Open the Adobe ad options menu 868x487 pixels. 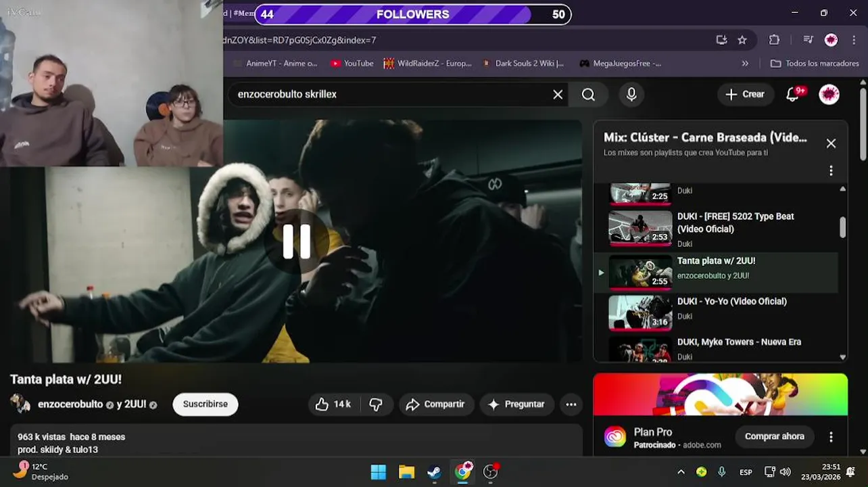(x=831, y=437)
